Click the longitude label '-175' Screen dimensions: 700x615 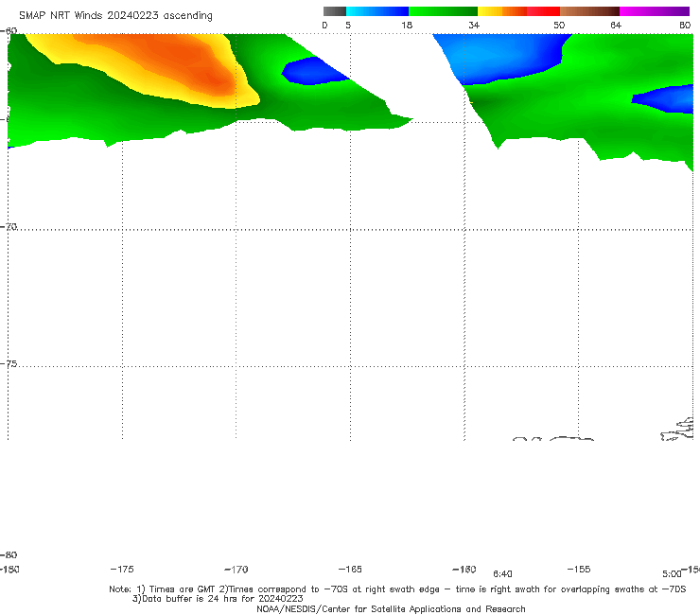pos(122,570)
